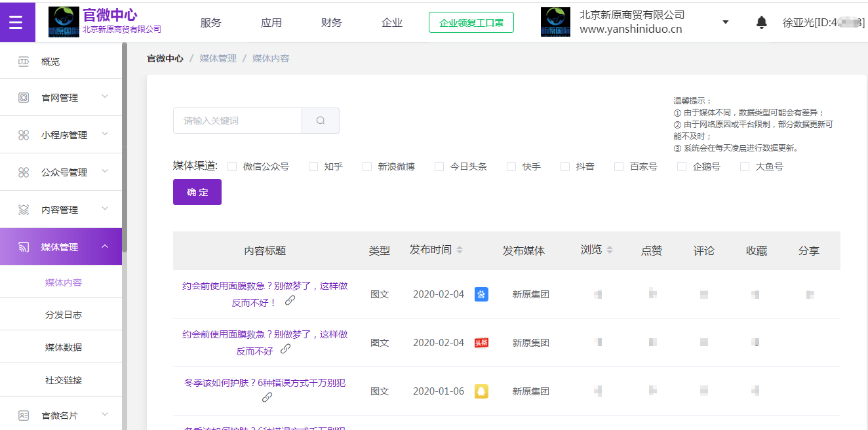Click the 概览 overview icon
Viewport: 868px width, 430px height.
[x=24, y=62]
